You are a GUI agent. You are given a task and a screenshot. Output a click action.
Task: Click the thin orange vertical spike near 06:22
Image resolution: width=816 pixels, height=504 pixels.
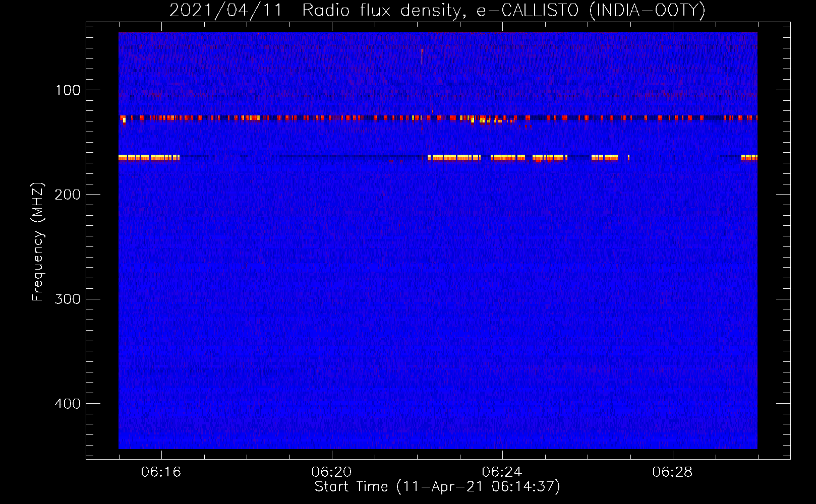click(422, 56)
